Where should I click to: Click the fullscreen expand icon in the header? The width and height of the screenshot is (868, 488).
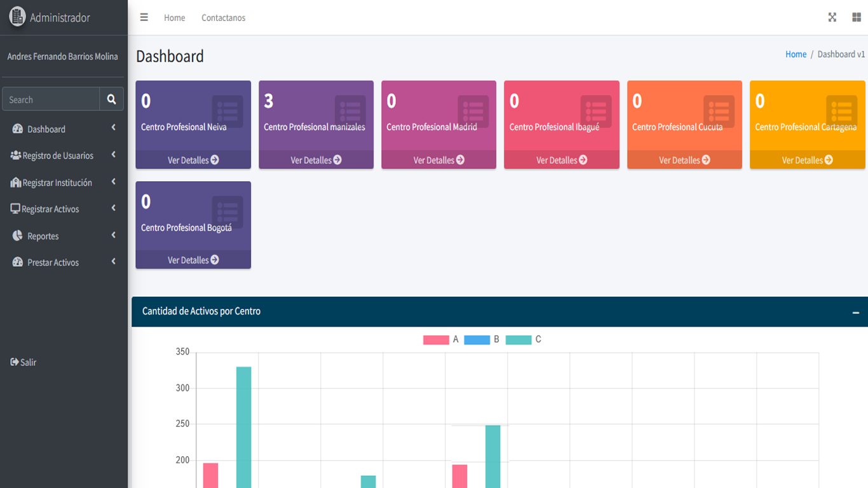[x=832, y=17]
